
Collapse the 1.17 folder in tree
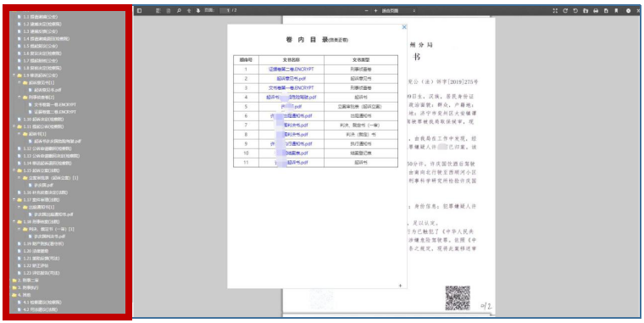tap(14, 200)
